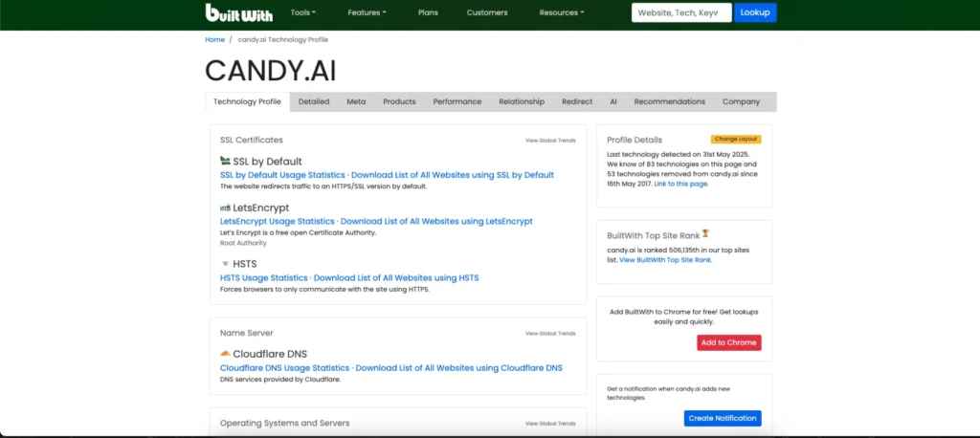Open the Performance tab
This screenshot has width=980, height=438.
(x=457, y=101)
